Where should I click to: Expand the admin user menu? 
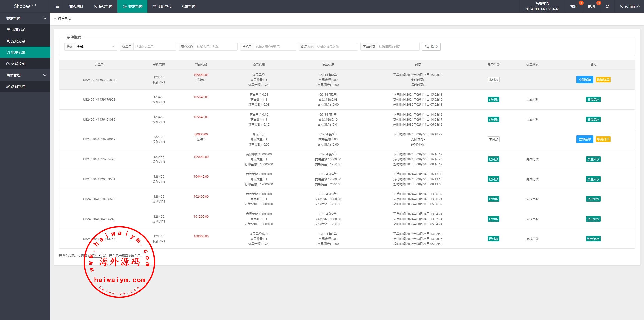630,6
